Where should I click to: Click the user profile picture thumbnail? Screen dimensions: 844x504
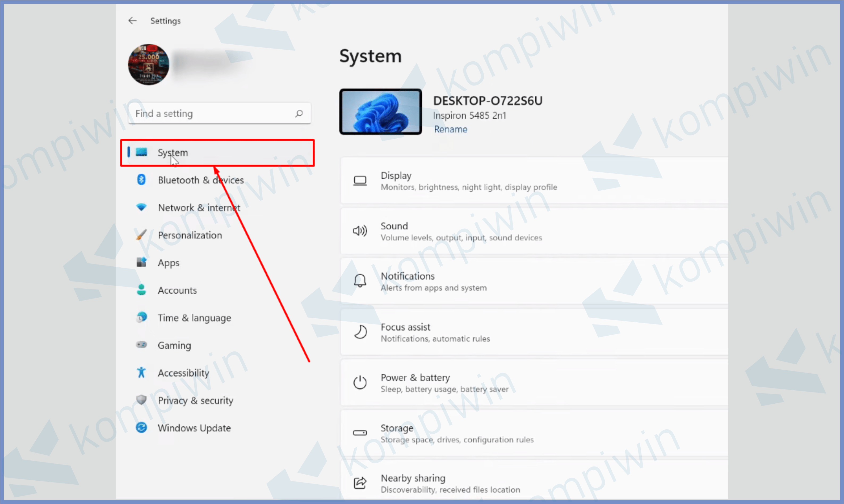tap(148, 64)
